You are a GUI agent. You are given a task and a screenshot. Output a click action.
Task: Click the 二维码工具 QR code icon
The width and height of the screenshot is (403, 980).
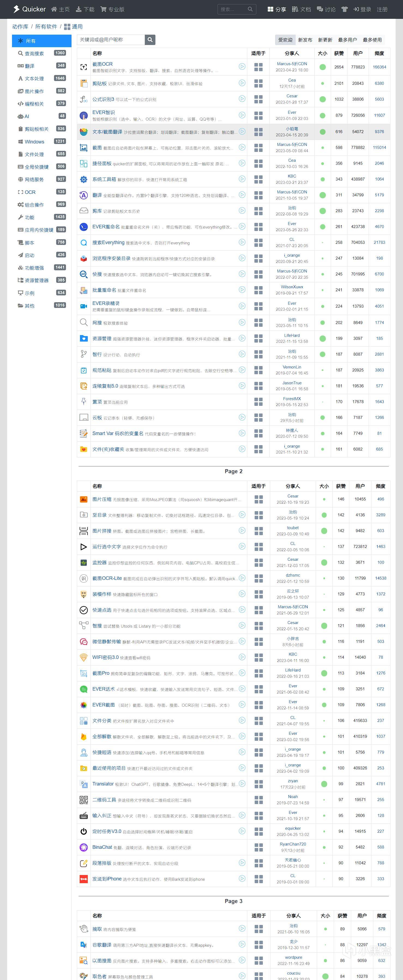pos(84,800)
